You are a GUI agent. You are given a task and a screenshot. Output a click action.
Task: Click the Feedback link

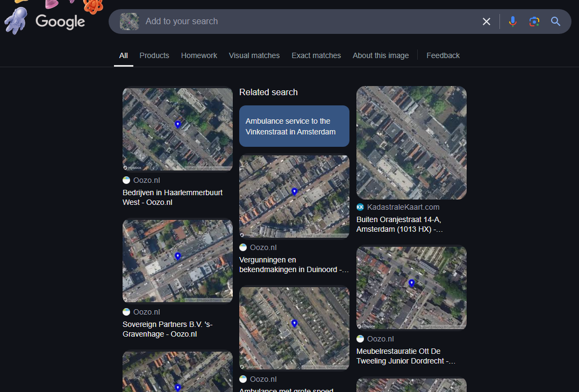click(443, 55)
